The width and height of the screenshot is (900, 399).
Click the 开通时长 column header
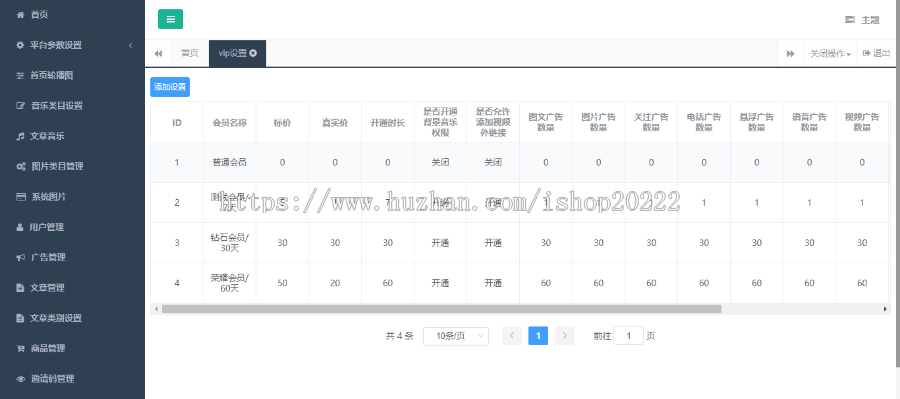pyautogui.click(x=388, y=123)
